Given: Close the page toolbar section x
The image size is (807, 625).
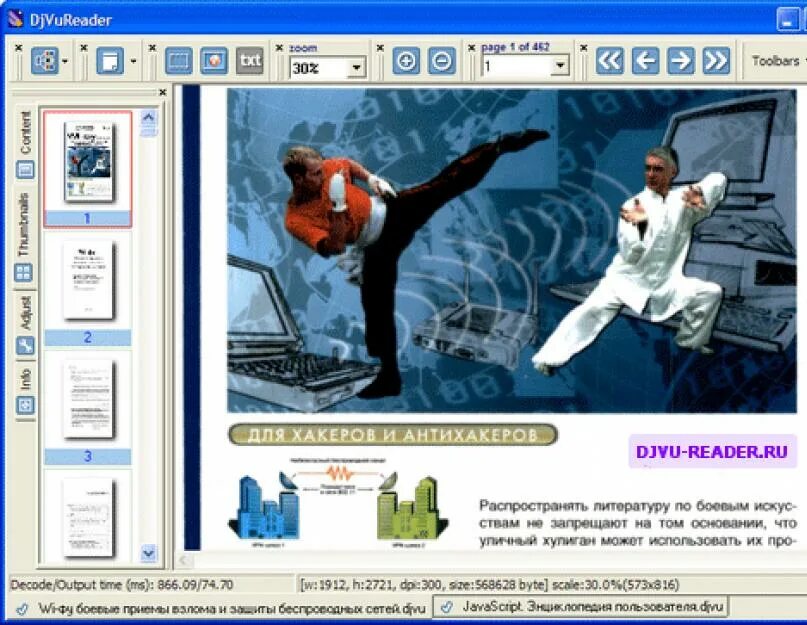Looking at the screenshot, I should tap(471, 47).
